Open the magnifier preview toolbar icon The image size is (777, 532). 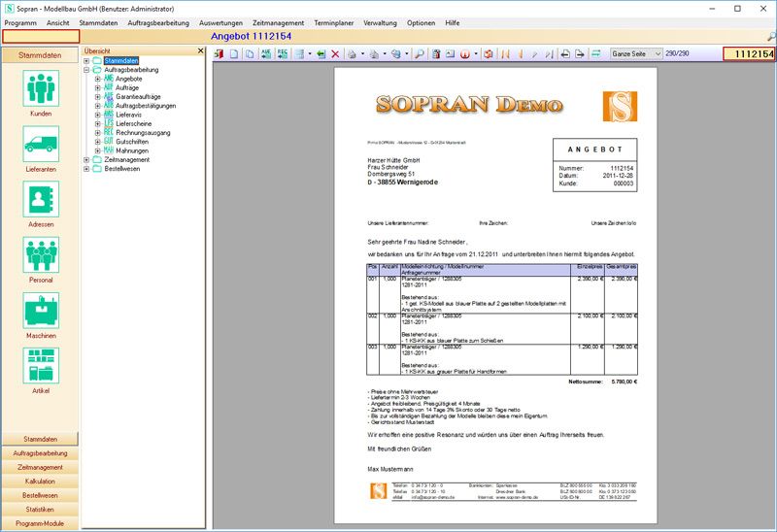coord(420,54)
